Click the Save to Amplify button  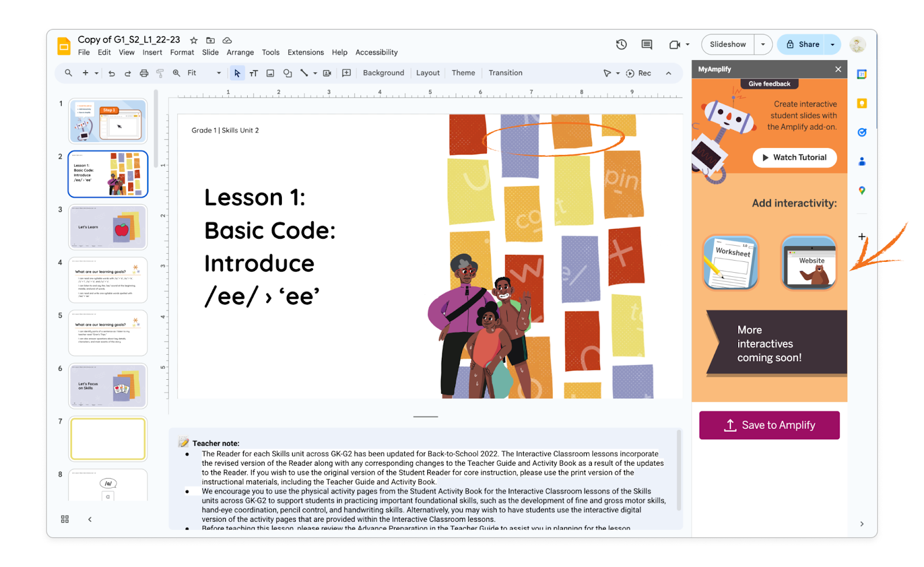[x=769, y=425]
